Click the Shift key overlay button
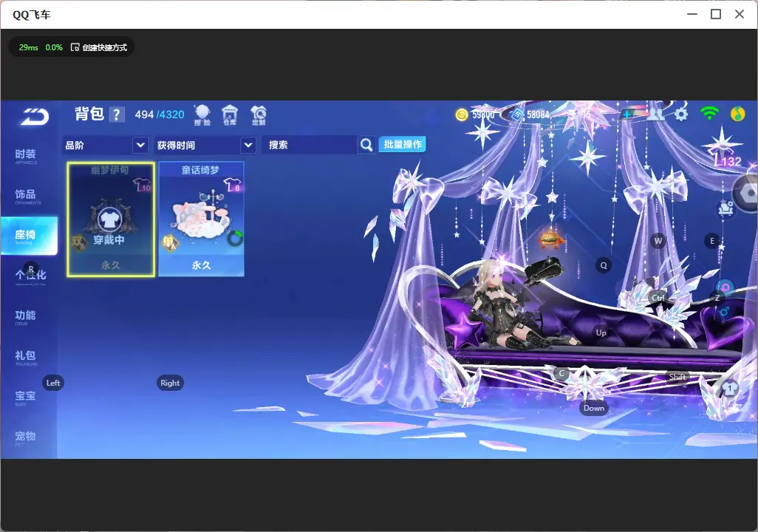758x532 pixels. (x=677, y=378)
